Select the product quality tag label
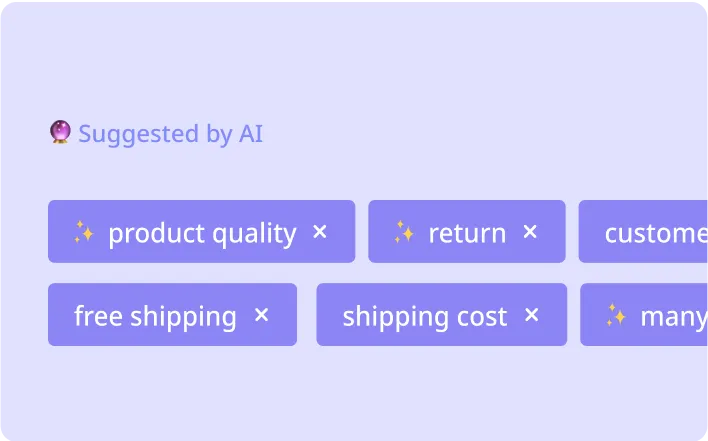 202,233
